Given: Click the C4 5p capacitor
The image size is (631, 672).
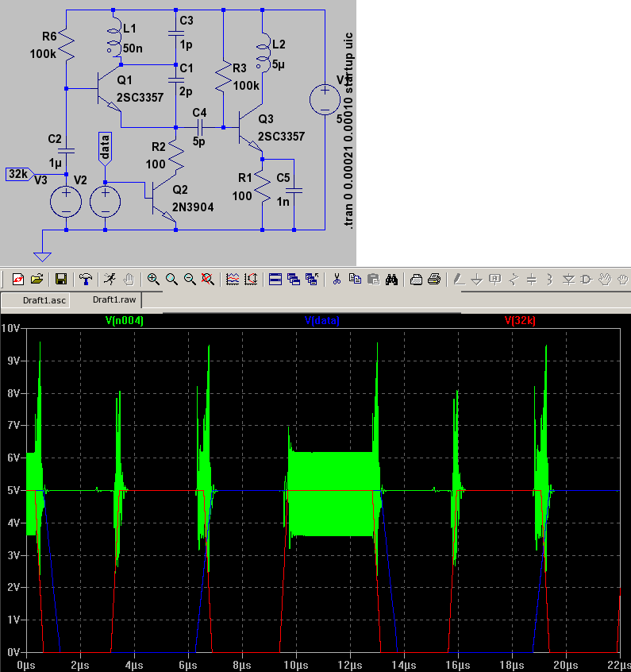Looking at the screenshot, I should pyautogui.click(x=200, y=127).
